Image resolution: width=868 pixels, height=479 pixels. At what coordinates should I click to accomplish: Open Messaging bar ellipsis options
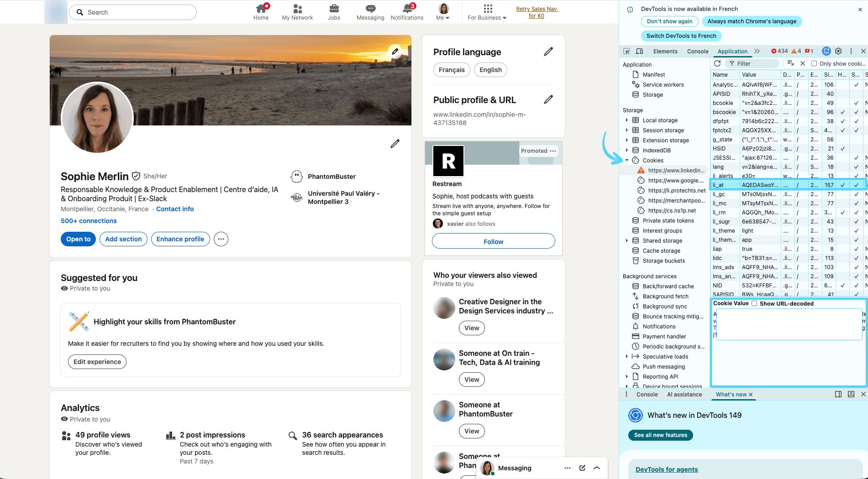click(x=568, y=468)
